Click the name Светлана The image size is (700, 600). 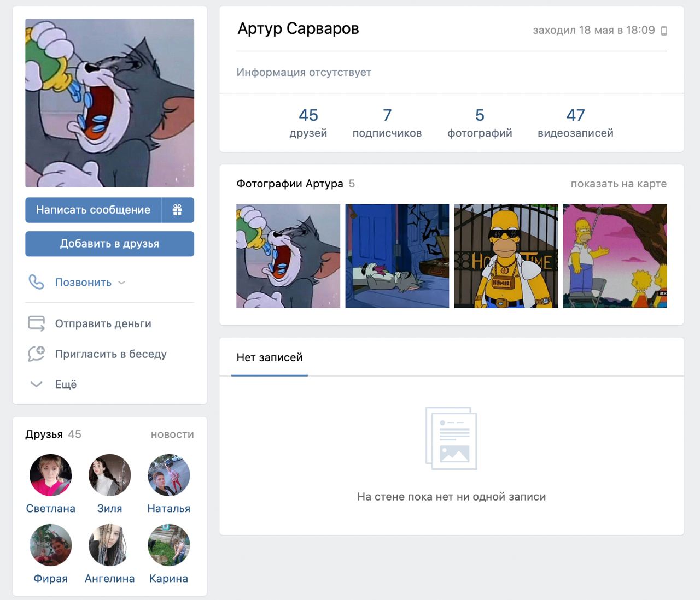50,508
